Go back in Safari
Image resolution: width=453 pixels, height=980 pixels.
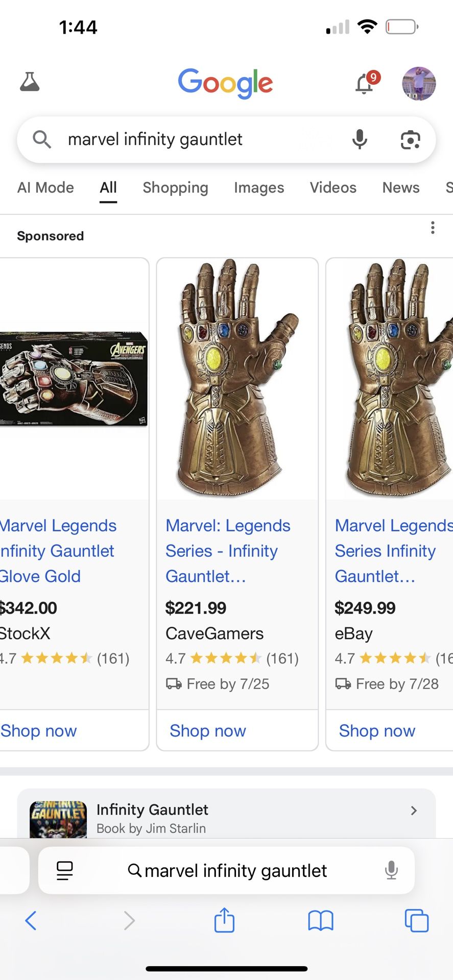point(31,921)
